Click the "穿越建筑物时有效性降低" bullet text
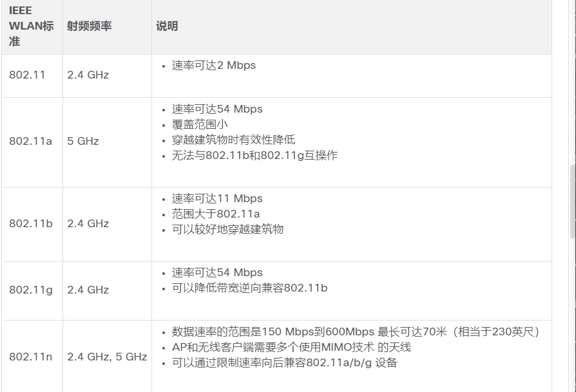Viewport: 576px width, 392px height. click(233, 140)
